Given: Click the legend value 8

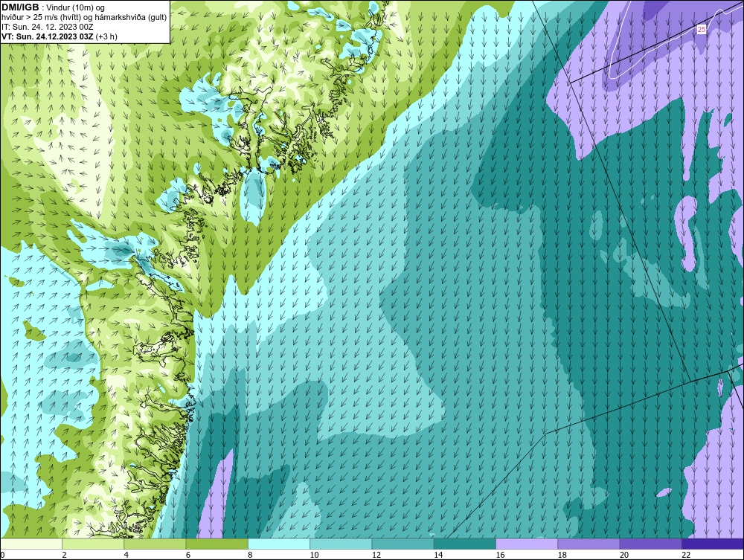Looking at the screenshot, I should [250, 555].
